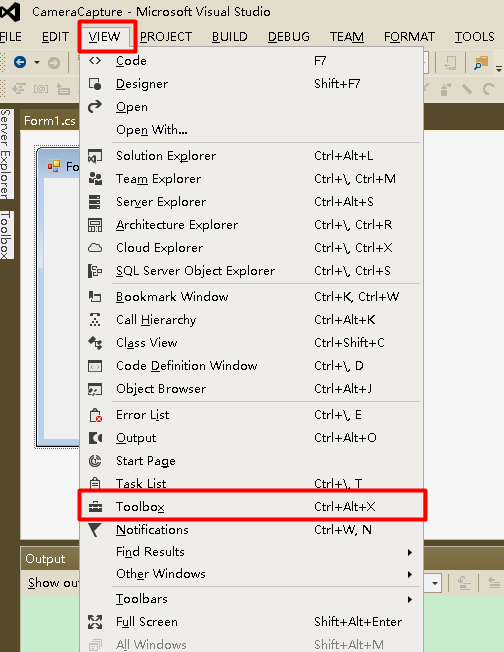Click the Visual Studio logo icon
Screen dimensions: 504x652
click(x=10, y=12)
